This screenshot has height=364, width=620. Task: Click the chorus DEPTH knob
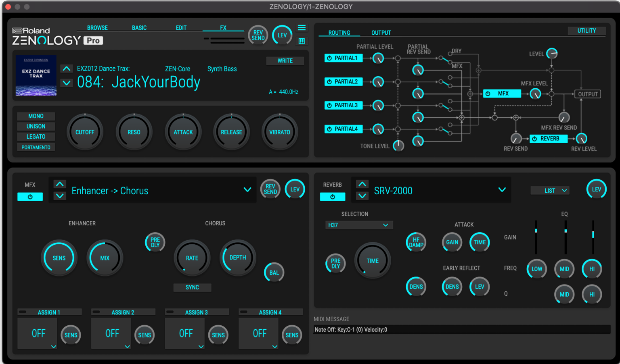tap(237, 258)
